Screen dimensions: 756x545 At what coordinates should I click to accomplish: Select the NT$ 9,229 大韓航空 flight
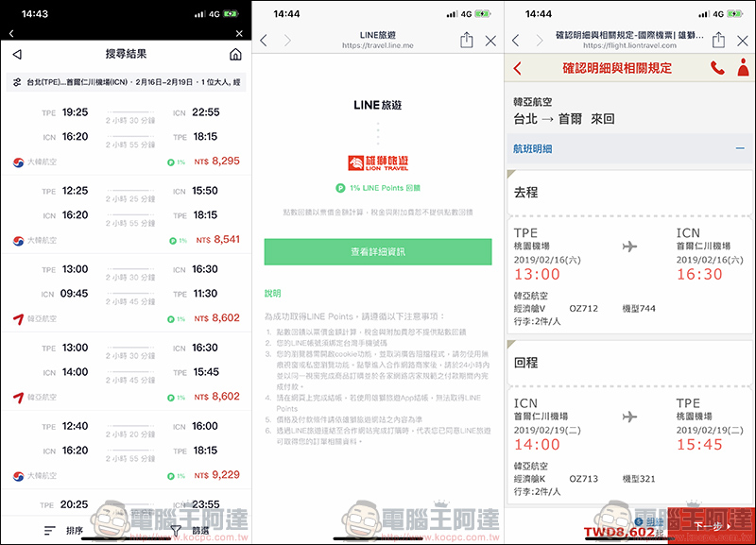[127, 451]
